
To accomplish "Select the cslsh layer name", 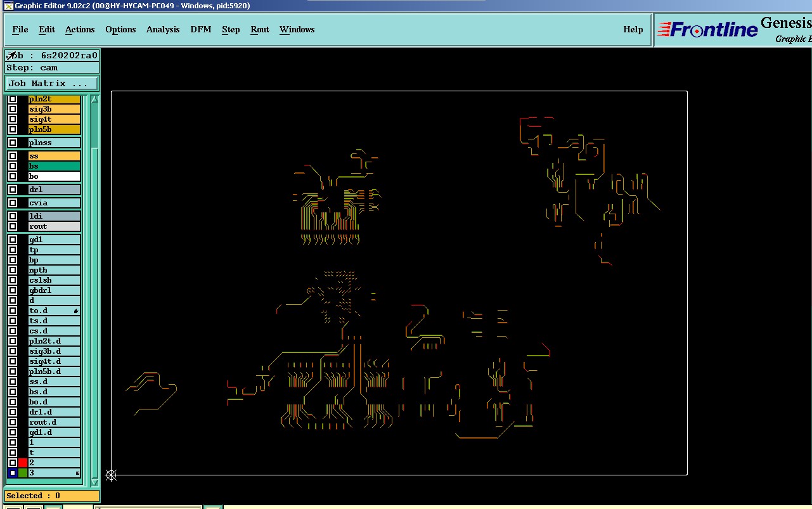I will (x=55, y=280).
